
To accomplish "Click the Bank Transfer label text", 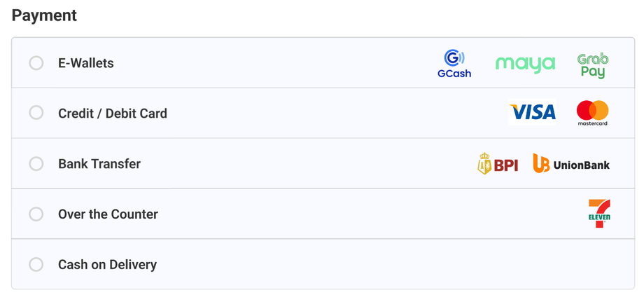I will coord(99,164).
